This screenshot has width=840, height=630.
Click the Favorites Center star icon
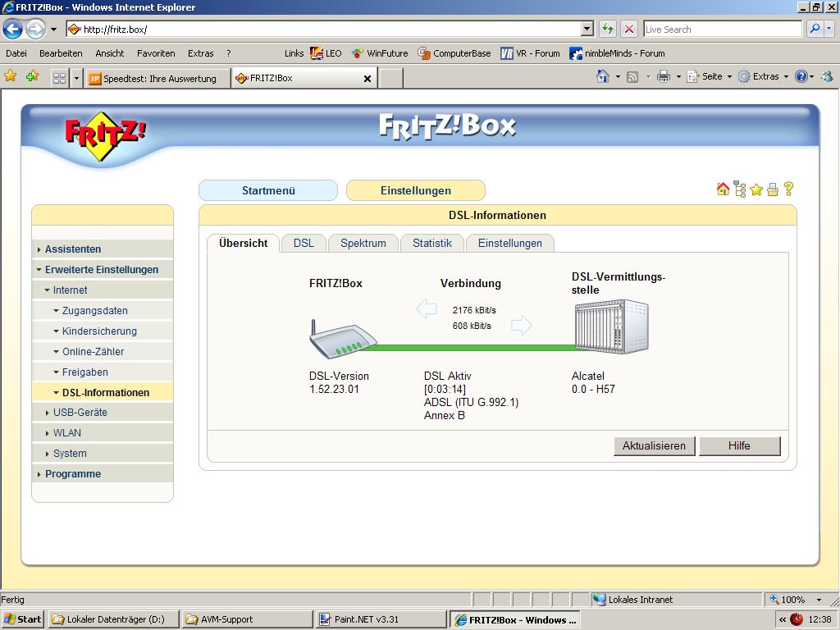[x=10, y=76]
